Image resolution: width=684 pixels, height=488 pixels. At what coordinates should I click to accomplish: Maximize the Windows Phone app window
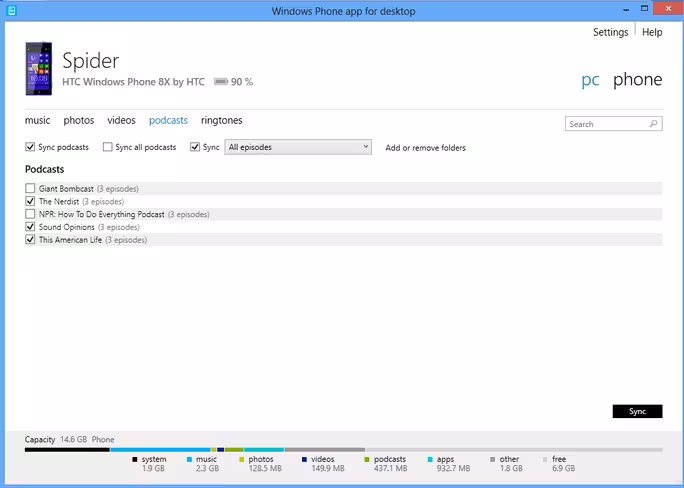pyautogui.click(x=644, y=9)
